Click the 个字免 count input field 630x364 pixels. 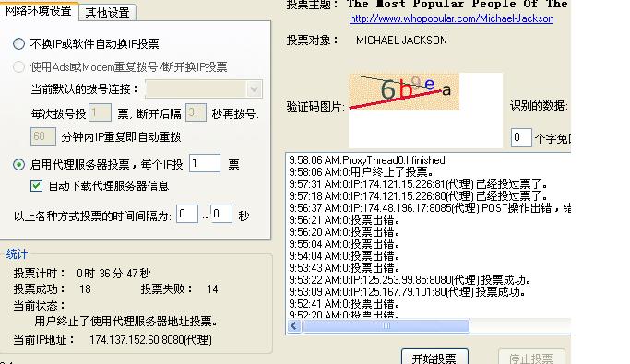click(x=521, y=137)
